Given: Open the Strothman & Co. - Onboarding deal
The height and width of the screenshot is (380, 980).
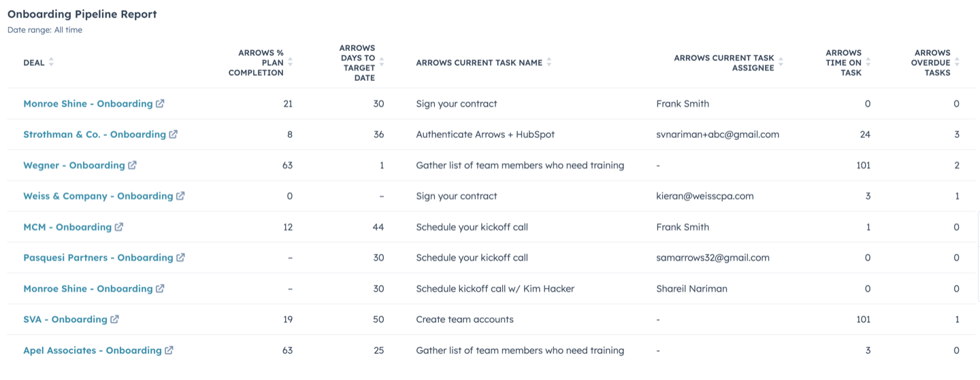Looking at the screenshot, I should coord(95,135).
